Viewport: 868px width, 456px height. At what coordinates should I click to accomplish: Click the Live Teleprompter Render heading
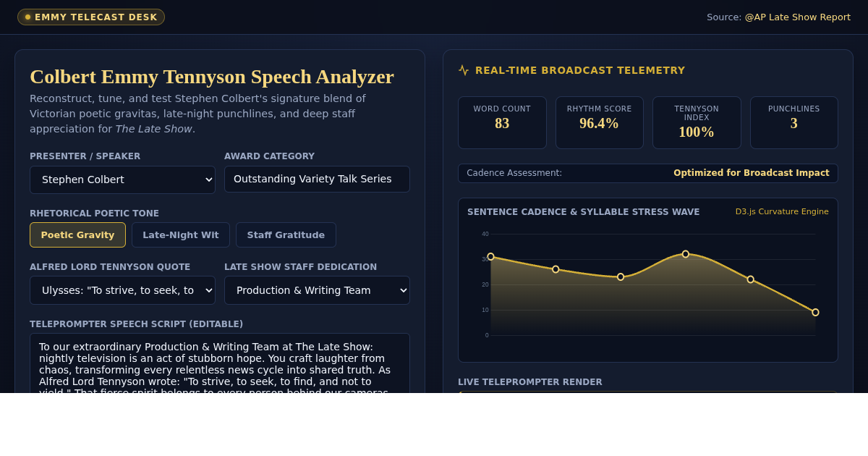tap(530, 382)
